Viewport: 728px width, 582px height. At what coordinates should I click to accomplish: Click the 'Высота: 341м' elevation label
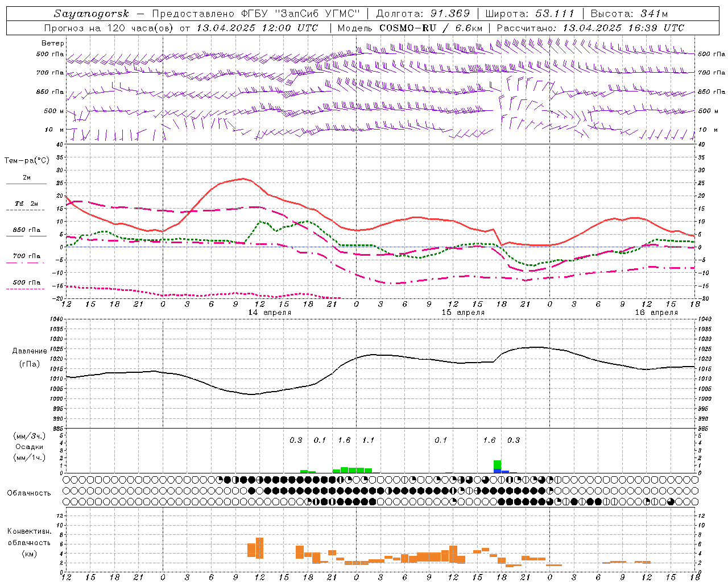[629, 14]
